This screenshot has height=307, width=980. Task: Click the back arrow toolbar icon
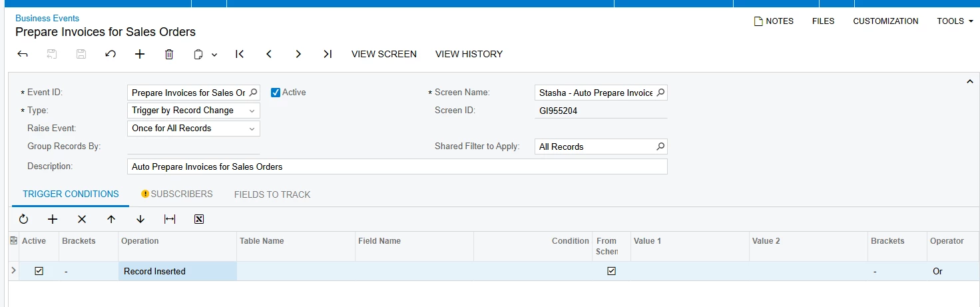pos(23,54)
